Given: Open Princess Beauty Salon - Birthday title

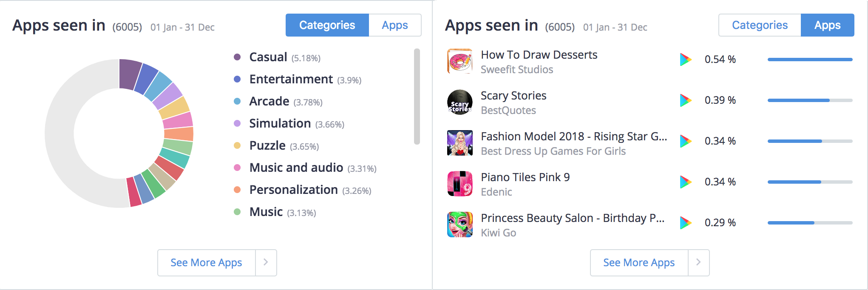Looking at the screenshot, I should pos(573,218).
